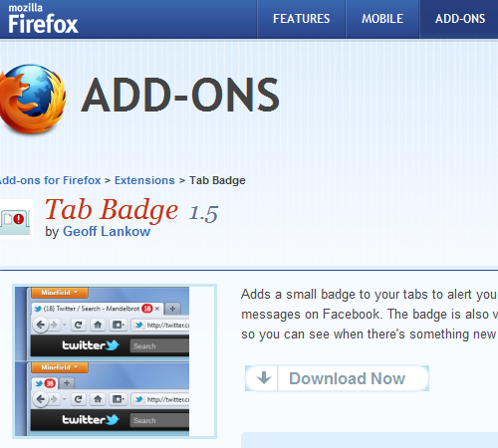
Task: Open the FEATURES navigation tab
Action: point(302,19)
